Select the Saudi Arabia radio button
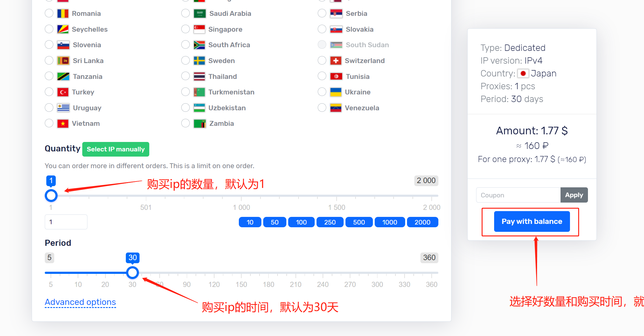Screen dimensions: 644x336 pyautogui.click(x=186, y=13)
